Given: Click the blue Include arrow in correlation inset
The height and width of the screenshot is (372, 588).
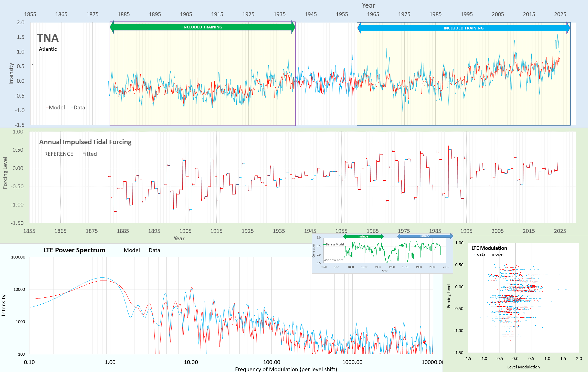Looking at the screenshot, I should [425, 236].
